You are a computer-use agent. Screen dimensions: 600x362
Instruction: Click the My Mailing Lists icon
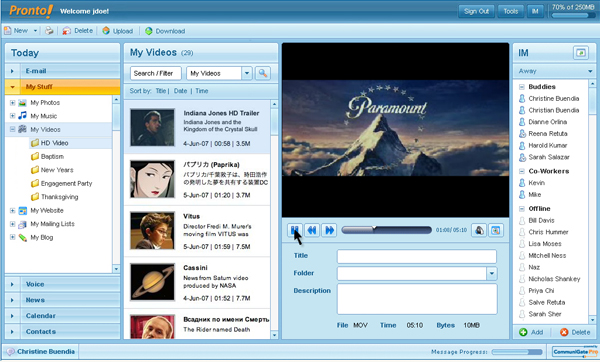click(23, 224)
